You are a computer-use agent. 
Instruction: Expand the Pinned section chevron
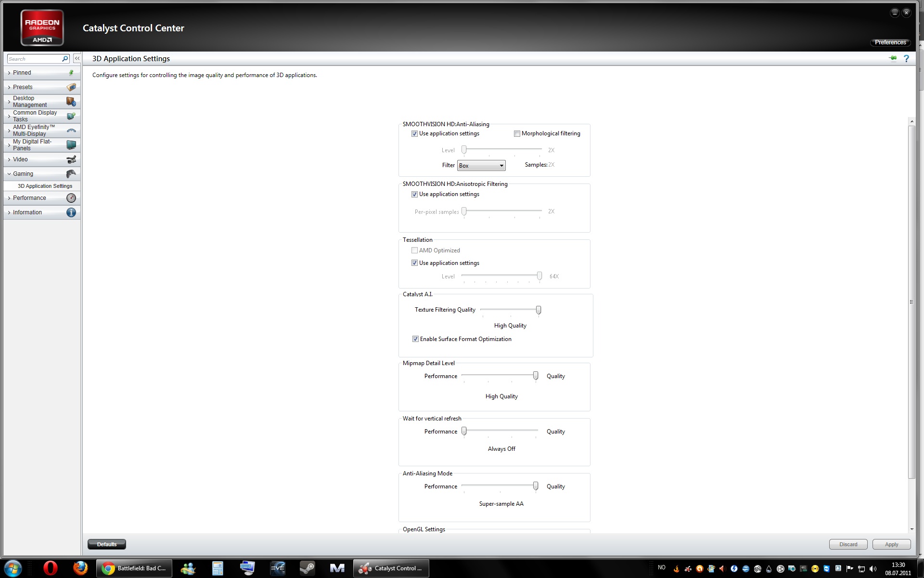[9, 73]
